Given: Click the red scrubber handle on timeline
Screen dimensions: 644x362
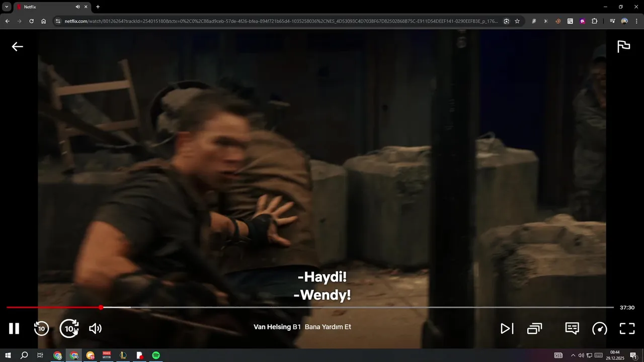Looking at the screenshot, I should (101, 307).
